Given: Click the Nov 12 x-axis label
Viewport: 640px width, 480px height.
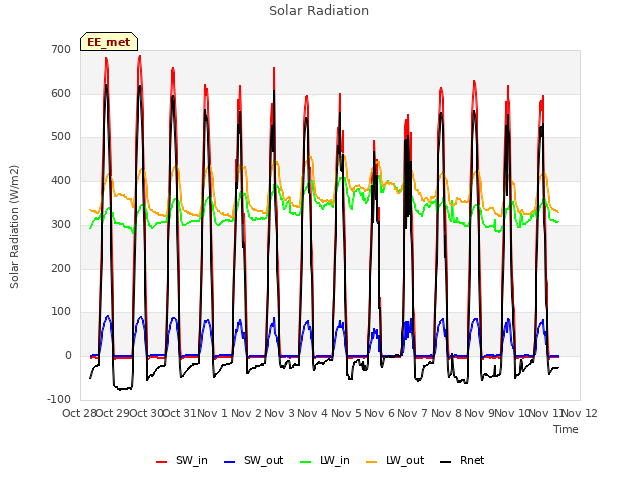Looking at the screenshot, I should pos(580,413).
